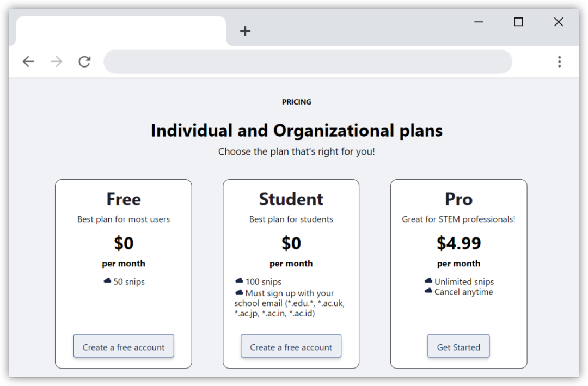The width and height of the screenshot is (588, 386).
Task: Open a new tab with the plus icon
Action: click(x=245, y=31)
